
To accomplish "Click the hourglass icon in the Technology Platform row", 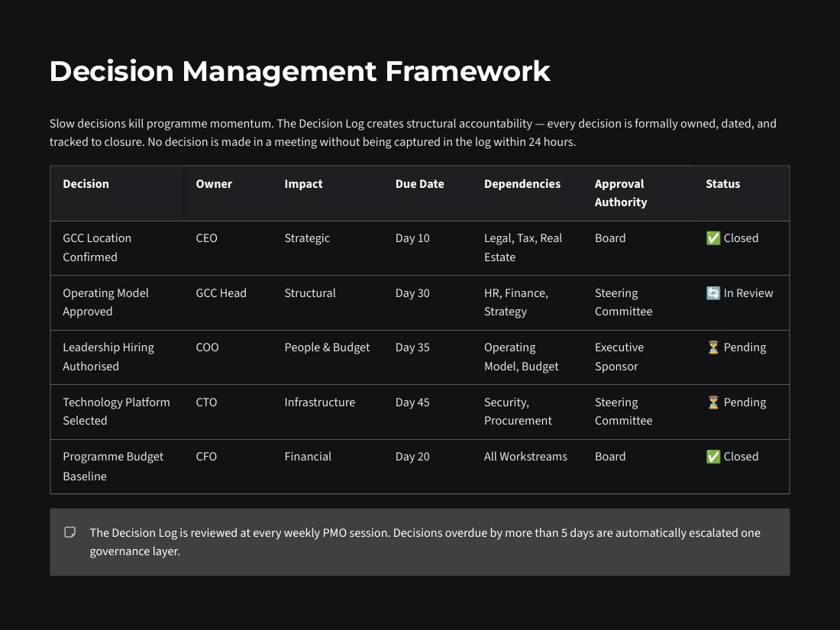I will [x=713, y=402].
